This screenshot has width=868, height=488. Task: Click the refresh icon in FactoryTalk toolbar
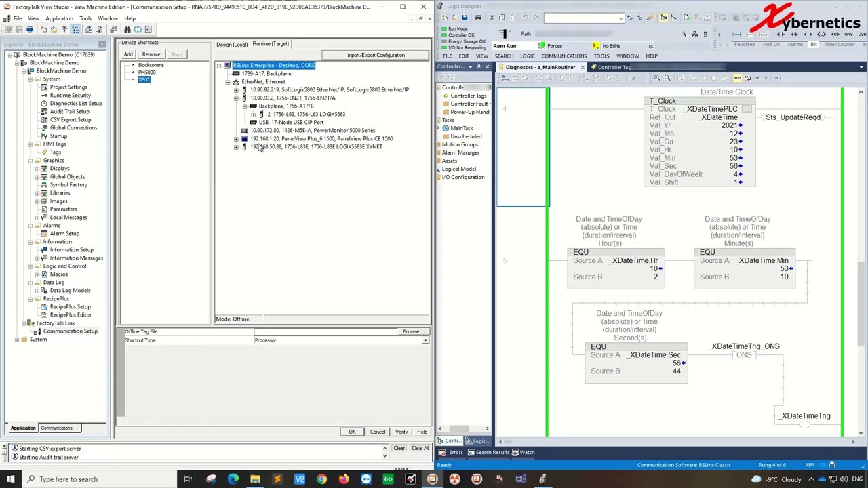tap(138, 29)
